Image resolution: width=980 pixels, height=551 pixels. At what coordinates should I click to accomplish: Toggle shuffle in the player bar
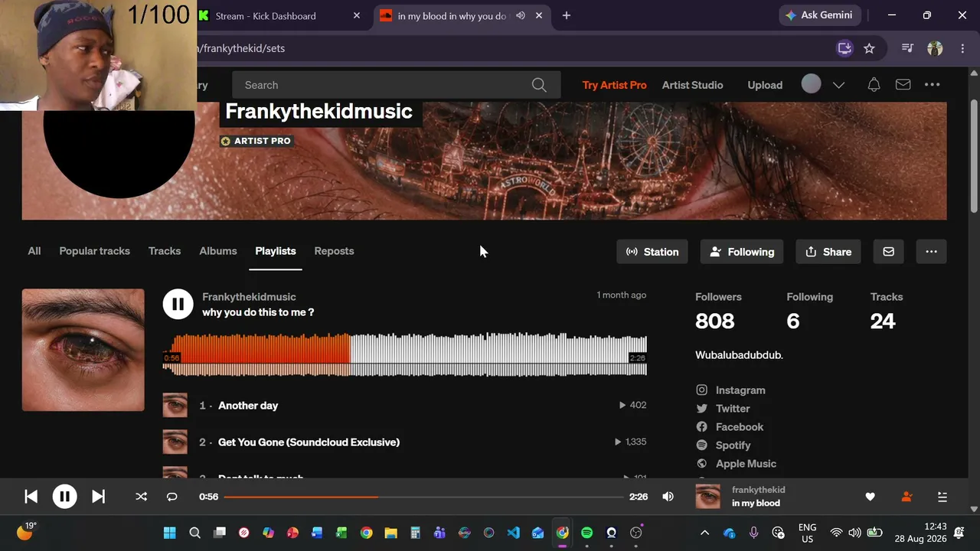pyautogui.click(x=141, y=497)
